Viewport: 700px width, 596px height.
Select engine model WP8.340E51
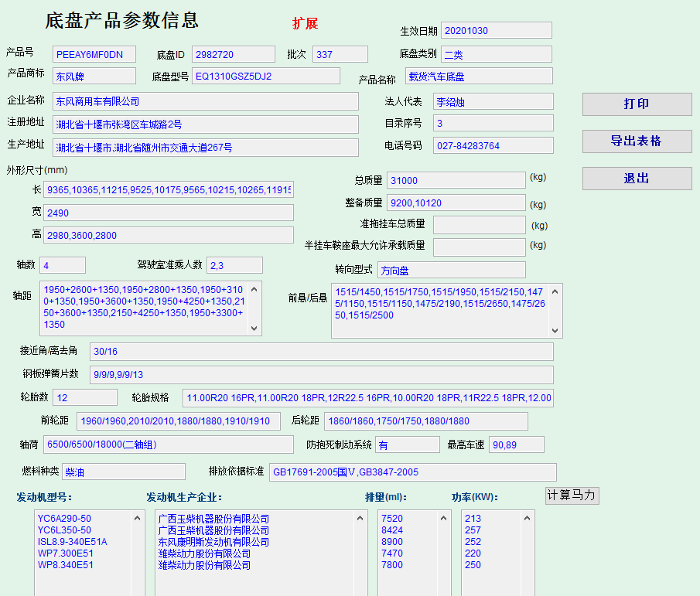coord(66,565)
